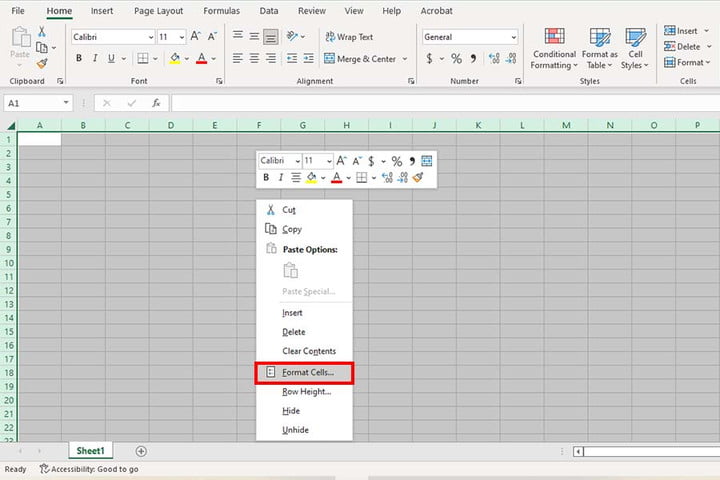Switch to the Insert ribbon tab

point(101,11)
